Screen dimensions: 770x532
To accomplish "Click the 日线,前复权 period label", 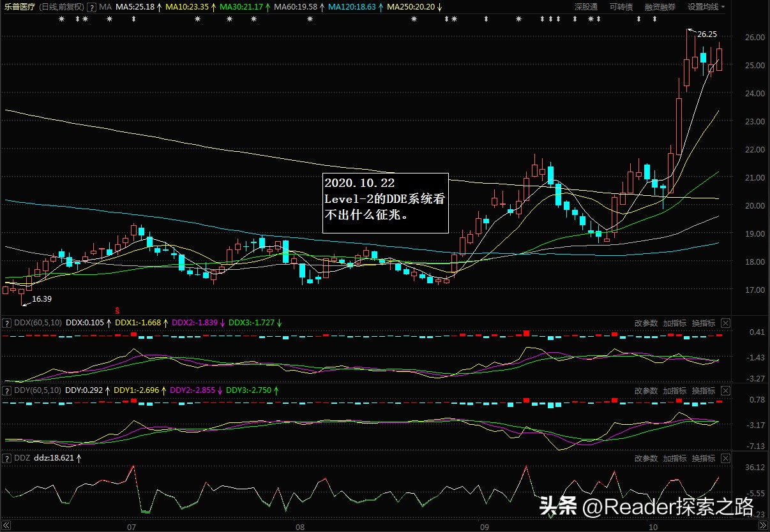I will [x=60, y=7].
